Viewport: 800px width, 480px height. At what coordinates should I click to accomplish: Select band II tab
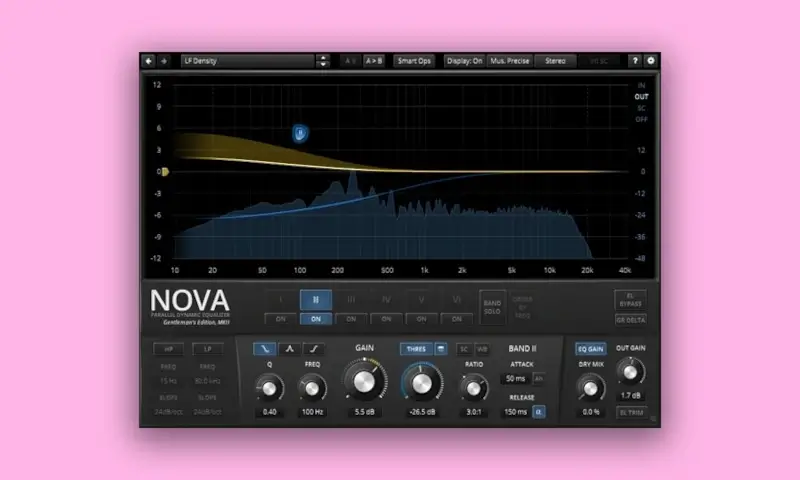pyautogui.click(x=316, y=300)
